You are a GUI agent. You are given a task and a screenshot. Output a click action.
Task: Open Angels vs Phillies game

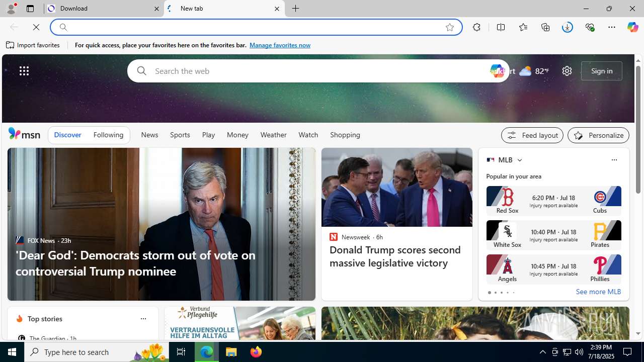pyautogui.click(x=553, y=269)
